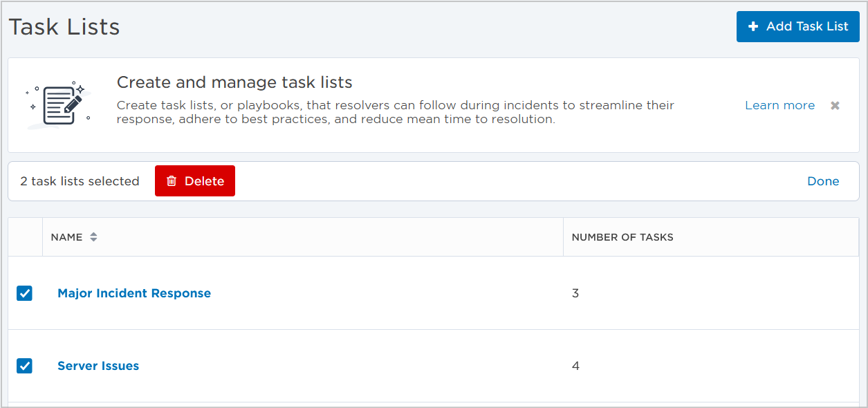Click the NAME column header label
Screen dimensions: 868x408
(66, 237)
